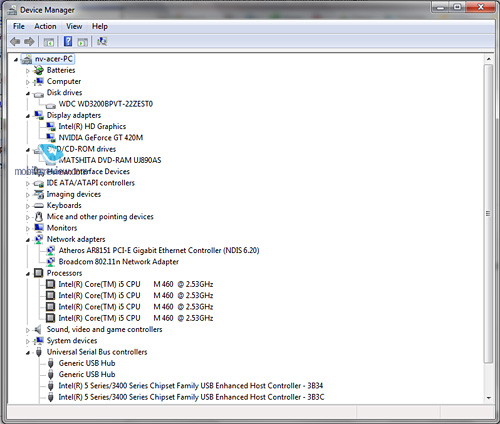Collapse the Disk drives node
Image resolution: width=500 pixels, height=424 pixels.
pos(28,94)
